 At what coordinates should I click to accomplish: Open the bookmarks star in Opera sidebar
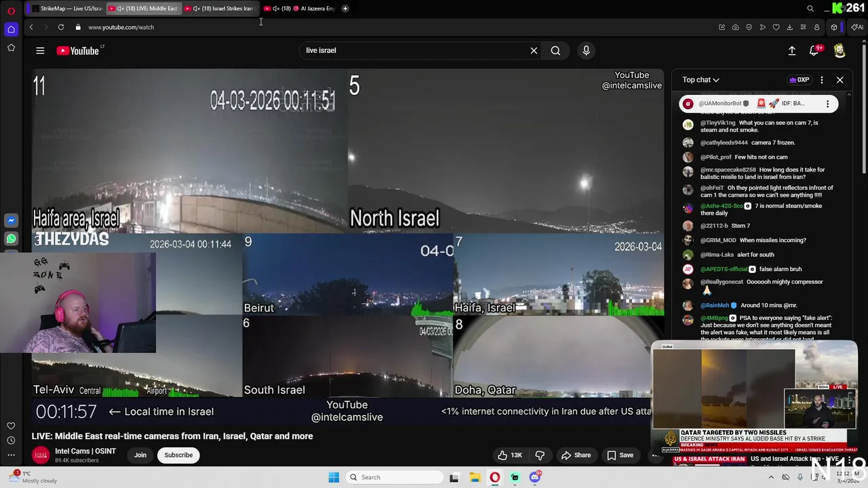[11, 47]
